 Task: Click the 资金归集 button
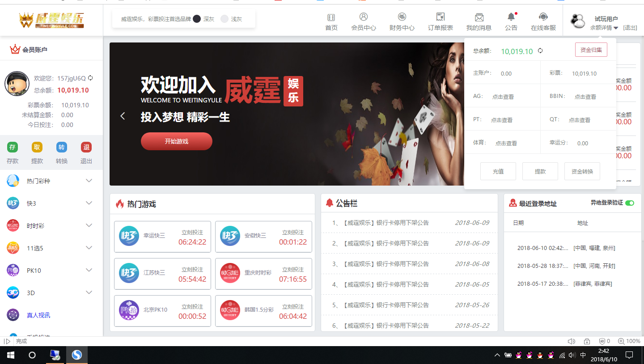[591, 50]
